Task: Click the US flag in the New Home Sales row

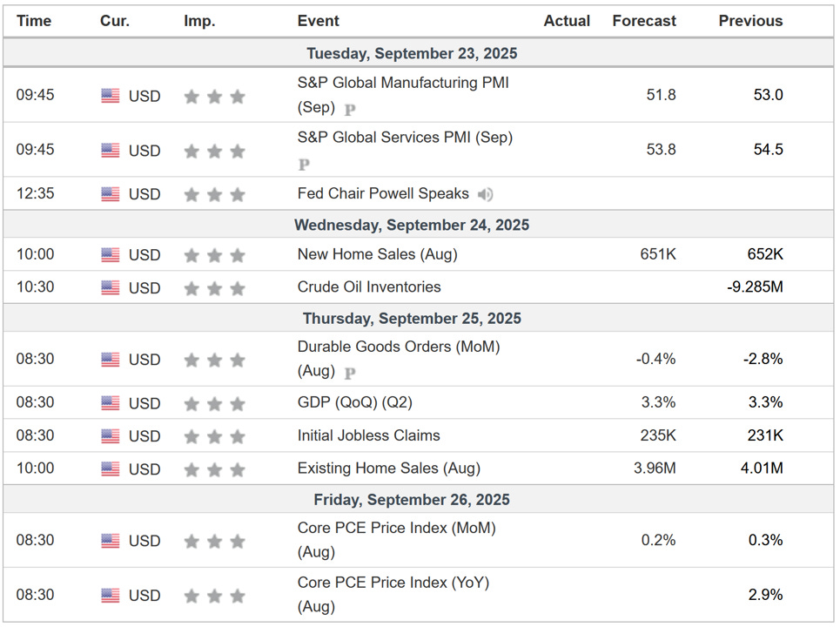Action: click(x=111, y=255)
